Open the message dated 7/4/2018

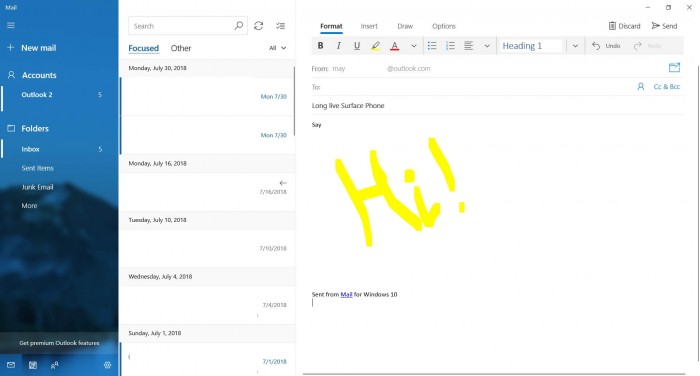[x=207, y=305]
